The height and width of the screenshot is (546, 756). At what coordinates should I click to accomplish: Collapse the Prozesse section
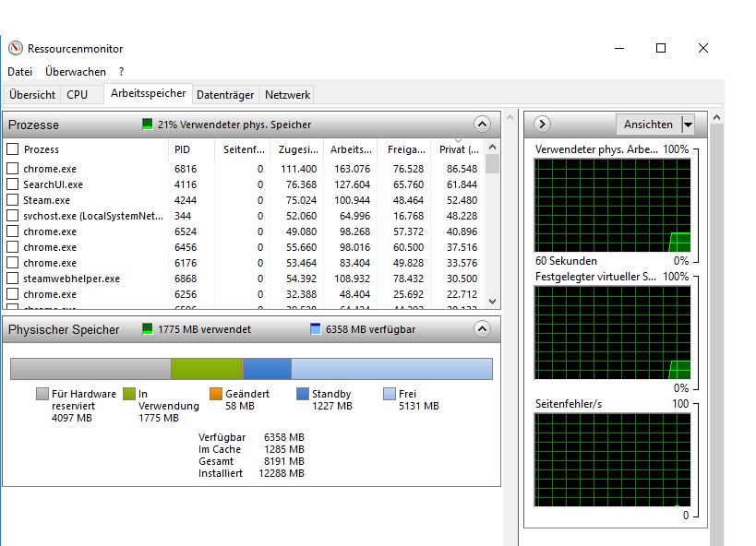[482, 125]
